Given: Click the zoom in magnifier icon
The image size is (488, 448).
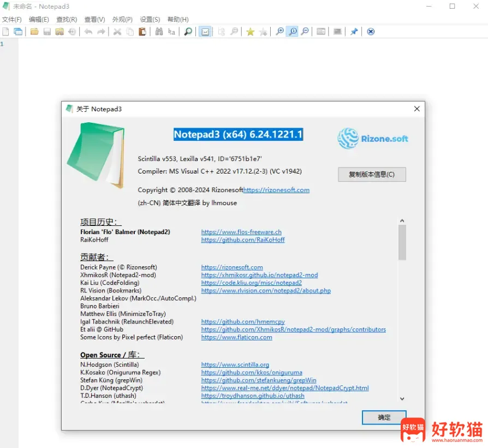Looking at the screenshot, I should click(279, 32).
